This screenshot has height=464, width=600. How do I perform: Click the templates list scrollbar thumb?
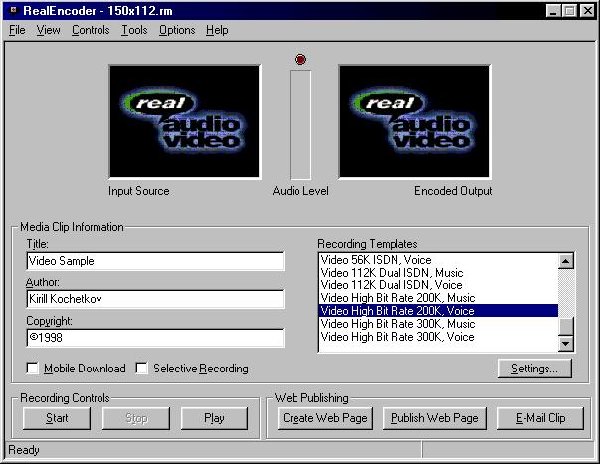(566, 326)
